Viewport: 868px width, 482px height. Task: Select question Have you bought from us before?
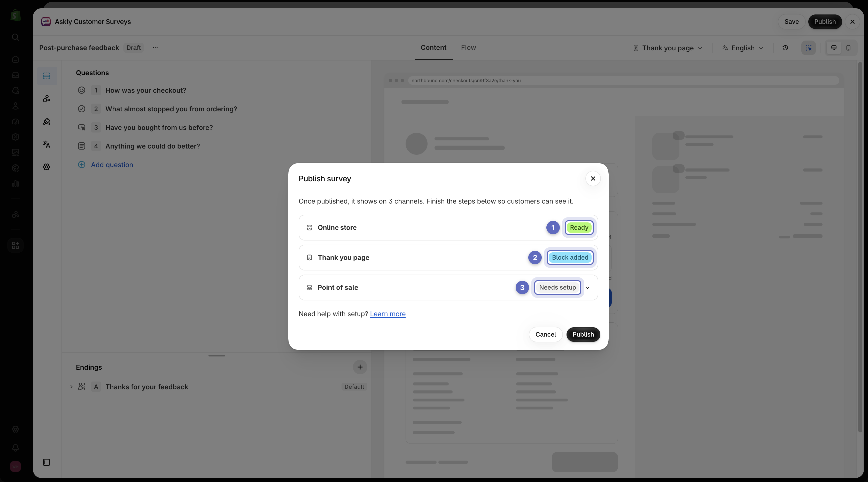(159, 128)
